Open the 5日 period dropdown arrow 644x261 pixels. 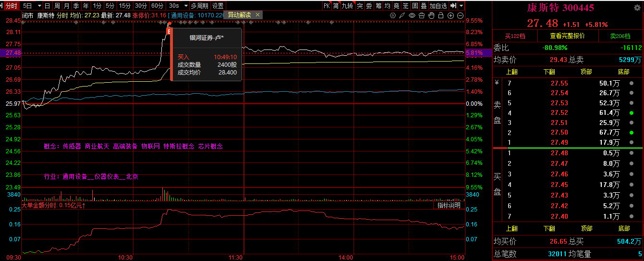pyautogui.click(x=38, y=6)
